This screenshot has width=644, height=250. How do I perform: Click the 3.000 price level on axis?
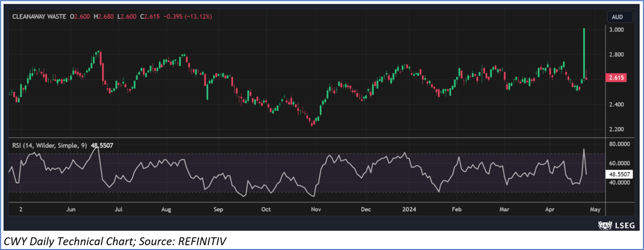click(619, 30)
